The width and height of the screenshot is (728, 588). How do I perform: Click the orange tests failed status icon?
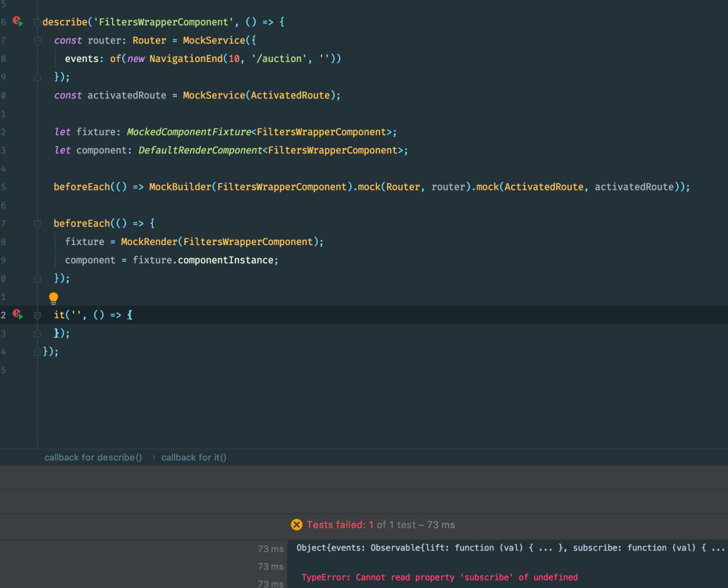tap(296, 525)
